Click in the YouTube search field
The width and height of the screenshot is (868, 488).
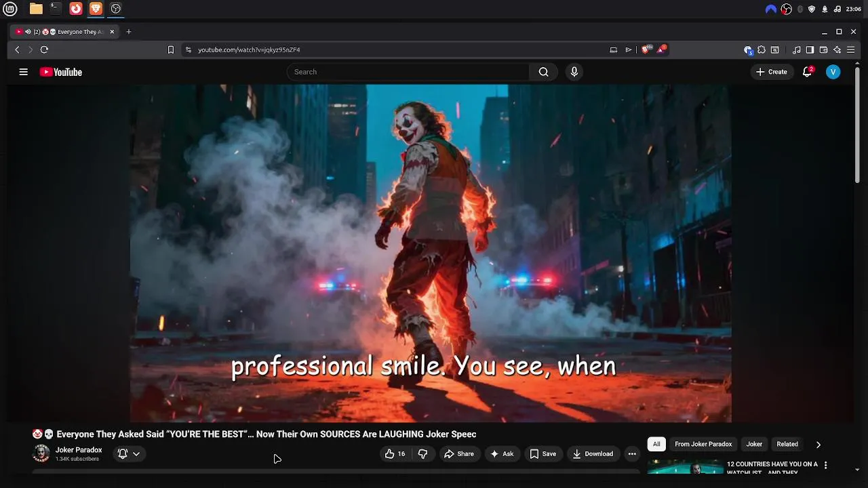(x=408, y=72)
